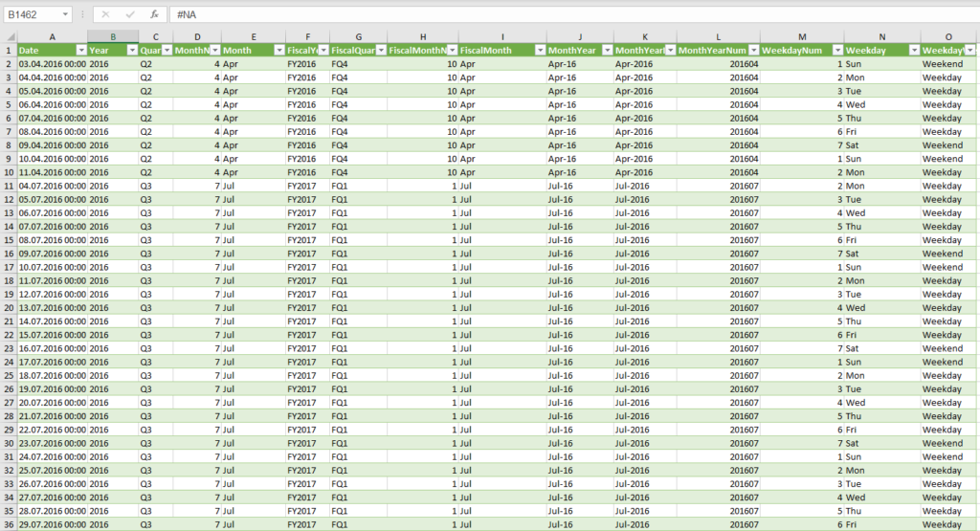Screen dimensions: 980x531
Task: Open the Date column filter dropdown
Action: (80, 50)
